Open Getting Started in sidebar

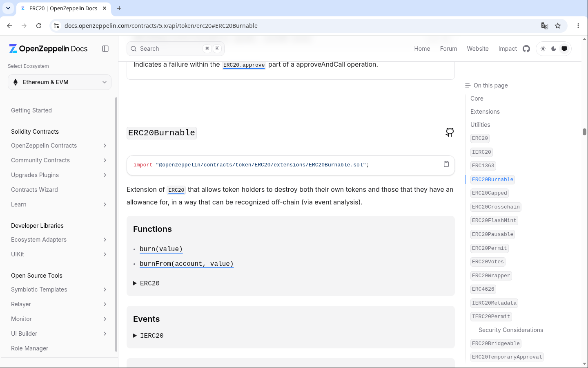coord(31,110)
